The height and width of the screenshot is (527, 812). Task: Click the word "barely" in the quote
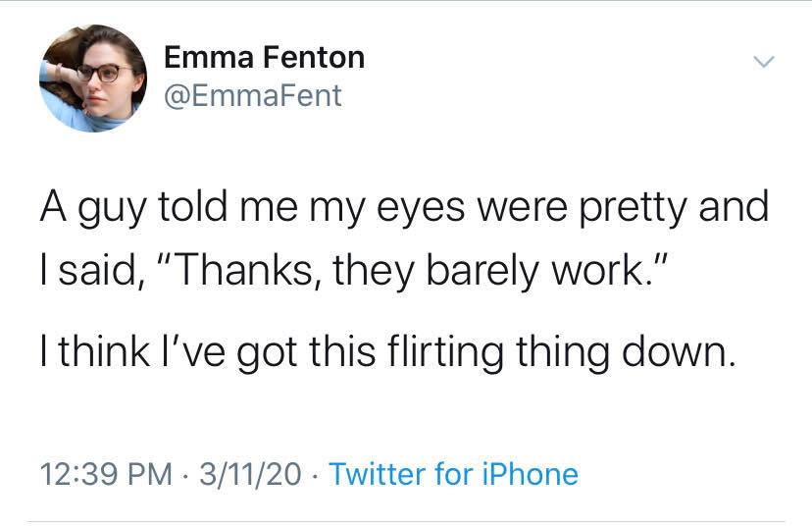pyautogui.click(x=446, y=271)
